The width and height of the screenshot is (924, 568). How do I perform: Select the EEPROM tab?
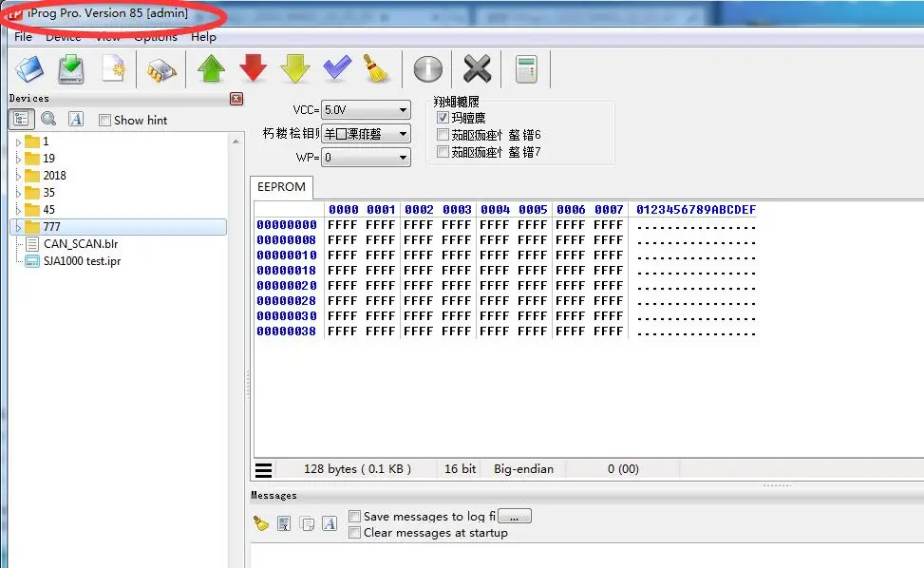pyautogui.click(x=282, y=187)
